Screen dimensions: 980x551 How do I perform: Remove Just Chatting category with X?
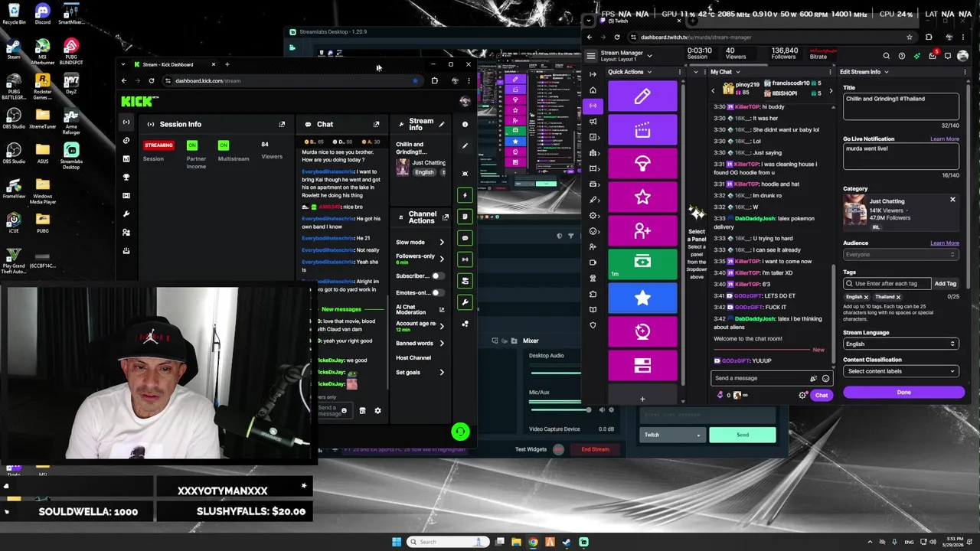point(952,200)
